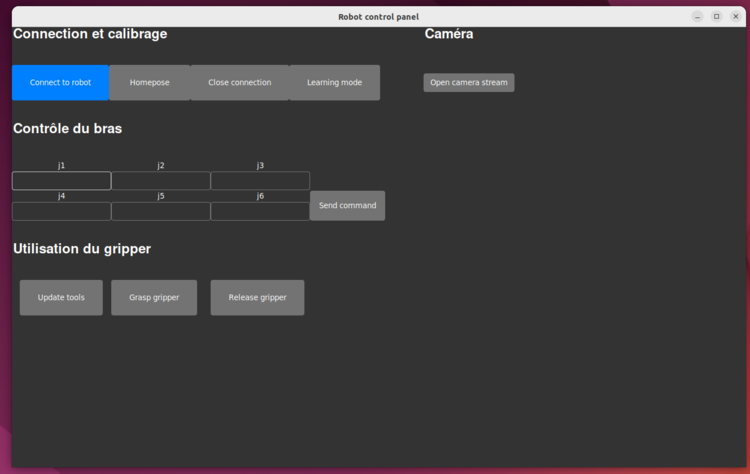Focus the j1 joint input field

click(x=61, y=181)
